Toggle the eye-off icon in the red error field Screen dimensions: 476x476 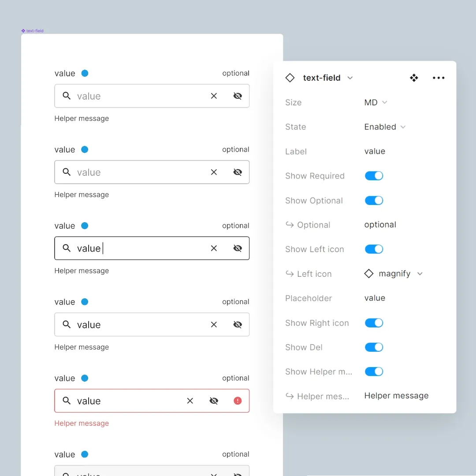[214, 401]
